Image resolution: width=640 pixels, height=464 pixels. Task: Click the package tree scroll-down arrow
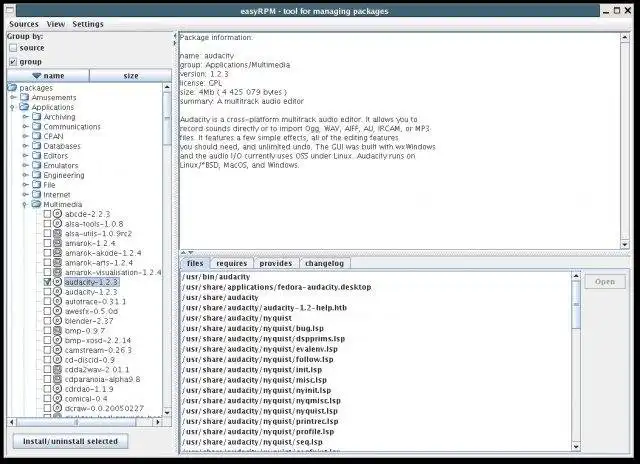tap(167, 412)
